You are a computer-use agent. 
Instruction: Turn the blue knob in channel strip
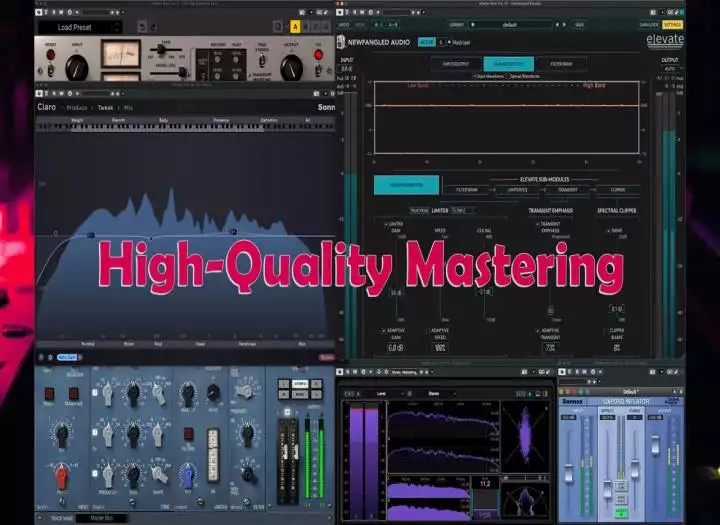[x=187, y=476]
